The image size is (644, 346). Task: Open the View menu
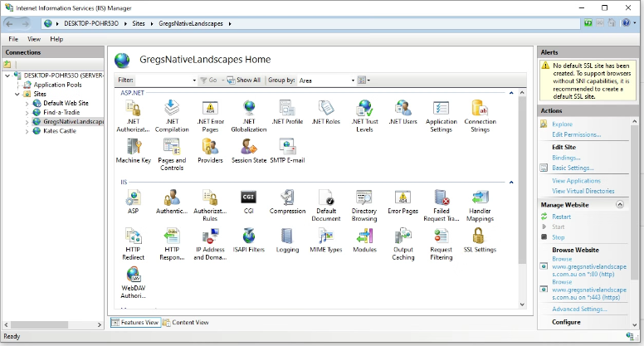point(34,39)
